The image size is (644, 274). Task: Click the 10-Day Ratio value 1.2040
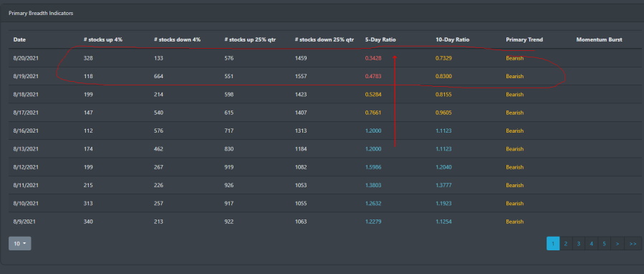coord(443,167)
